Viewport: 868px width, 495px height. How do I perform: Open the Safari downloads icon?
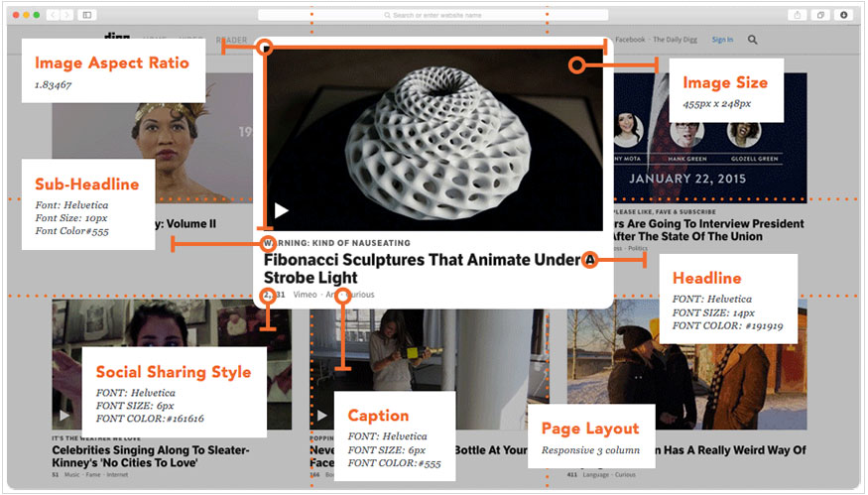(843, 15)
